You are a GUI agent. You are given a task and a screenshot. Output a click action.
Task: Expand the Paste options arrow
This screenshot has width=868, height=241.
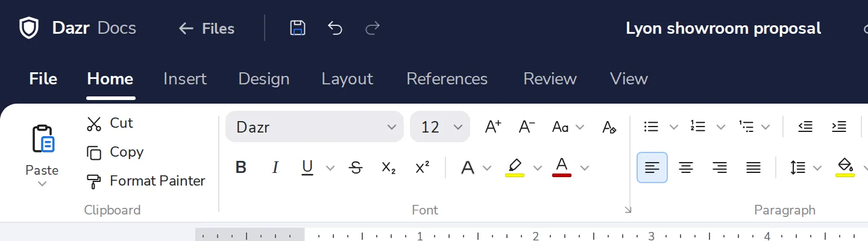[x=42, y=184]
